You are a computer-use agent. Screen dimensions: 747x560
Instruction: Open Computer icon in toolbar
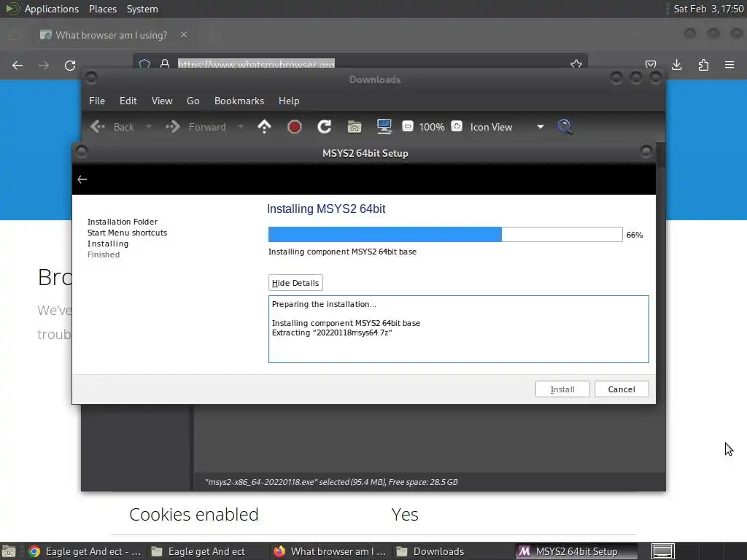[x=384, y=127]
